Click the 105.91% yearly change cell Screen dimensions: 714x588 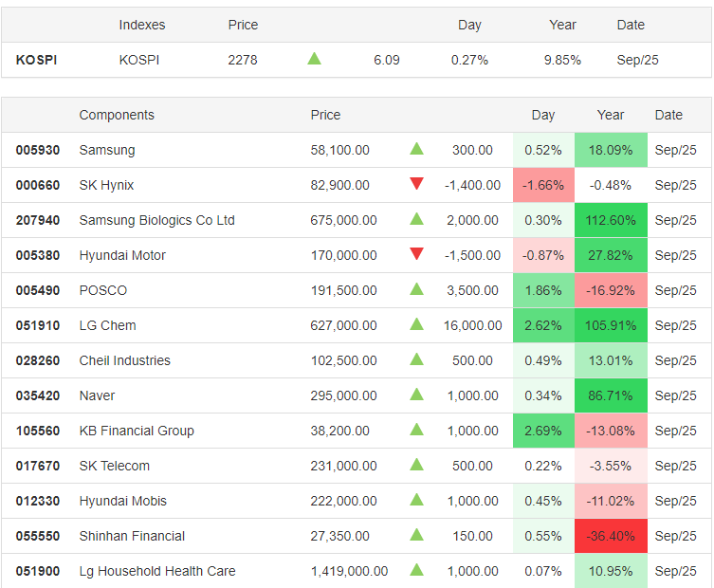click(x=611, y=325)
